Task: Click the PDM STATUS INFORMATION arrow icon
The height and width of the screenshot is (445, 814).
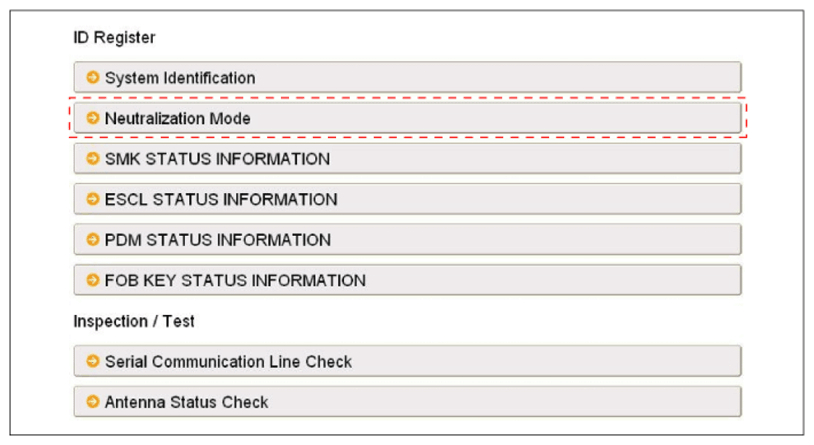Action: tap(93, 240)
